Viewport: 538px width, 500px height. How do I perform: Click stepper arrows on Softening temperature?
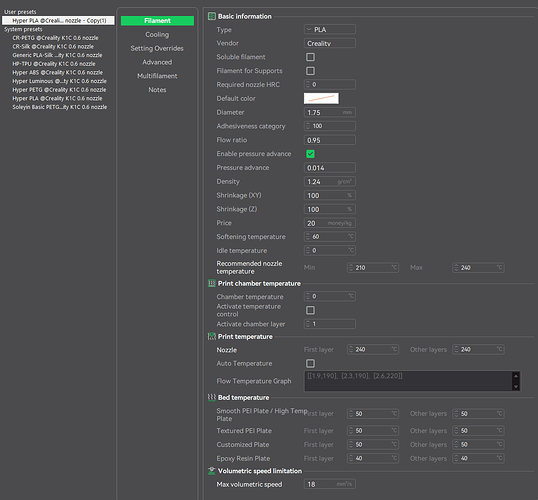click(x=308, y=237)
